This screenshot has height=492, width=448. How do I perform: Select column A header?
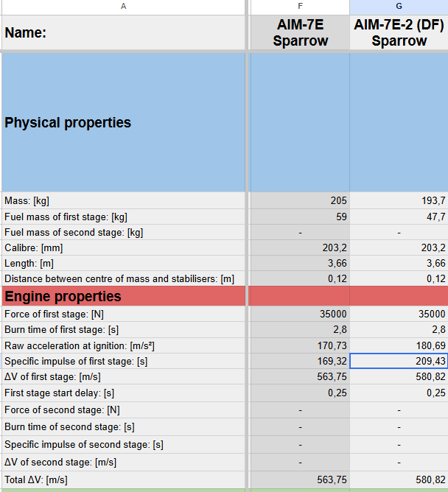(123, 7)
